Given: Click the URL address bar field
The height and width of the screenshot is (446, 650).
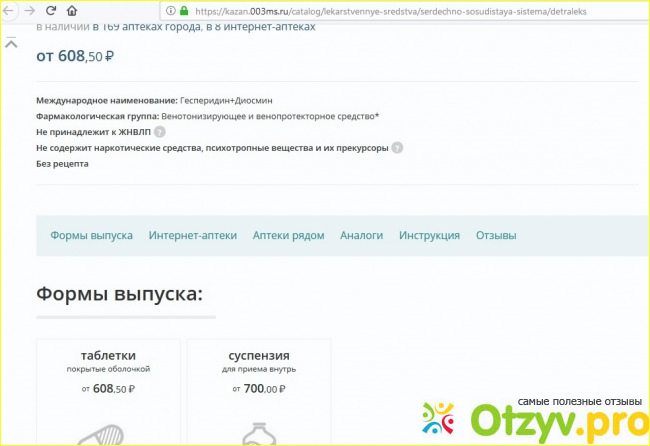Looking at the screenshot, I should tap(400, 11).
